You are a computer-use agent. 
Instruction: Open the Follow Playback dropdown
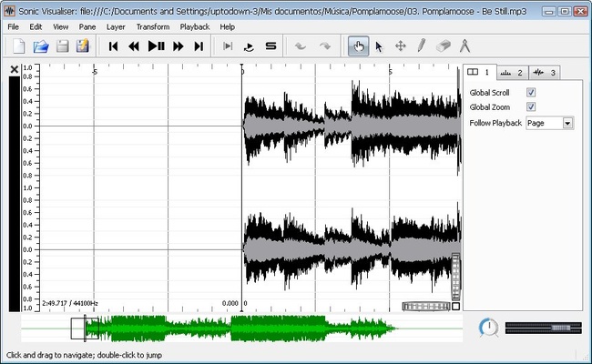[x=550, y=123]
